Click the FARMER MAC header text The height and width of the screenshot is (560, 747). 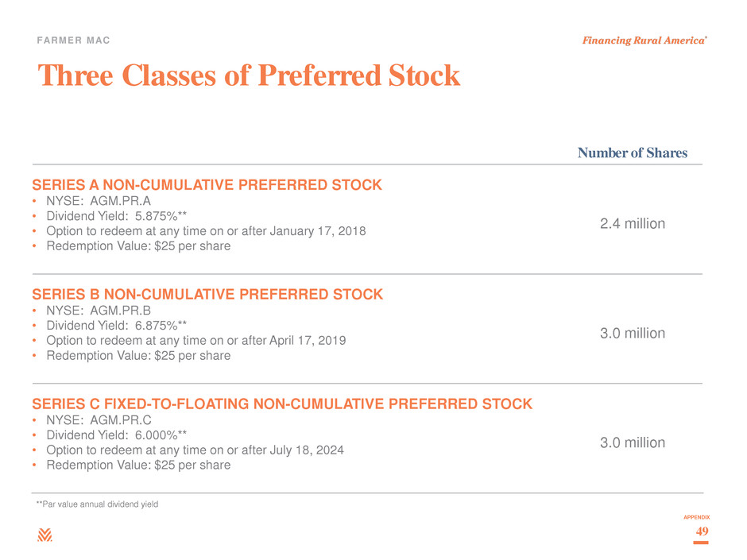point(73,41)
